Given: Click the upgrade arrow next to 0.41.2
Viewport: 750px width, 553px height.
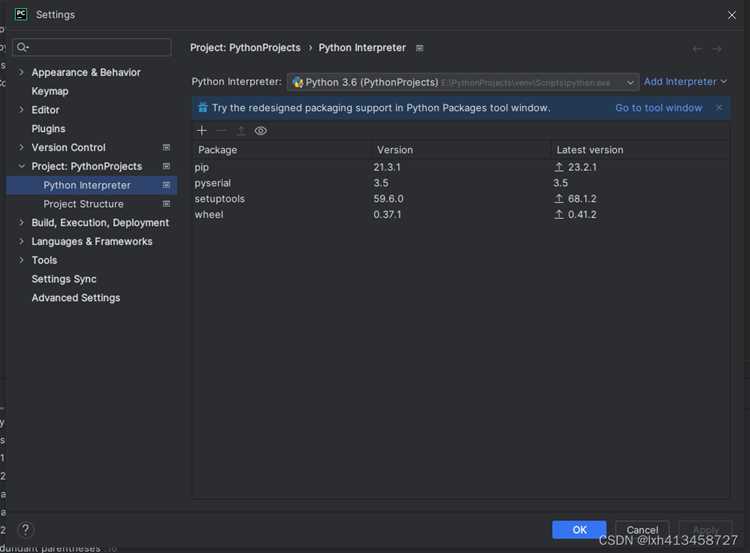Looking at the screenshot, I should pos(559,214).
